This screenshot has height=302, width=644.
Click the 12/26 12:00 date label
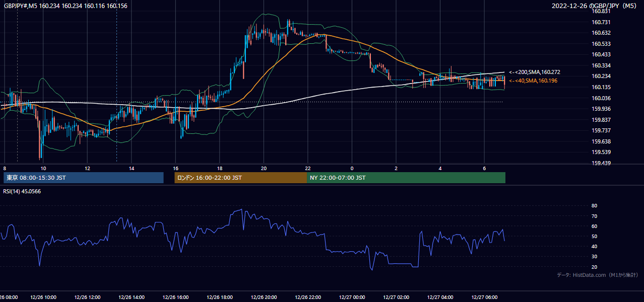pyautogui.click(x=87, y=297)
